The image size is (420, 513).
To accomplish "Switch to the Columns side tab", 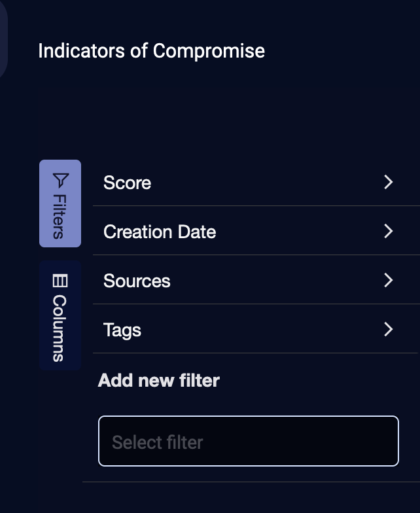I will pyautogui.click(x=60, y=315).
